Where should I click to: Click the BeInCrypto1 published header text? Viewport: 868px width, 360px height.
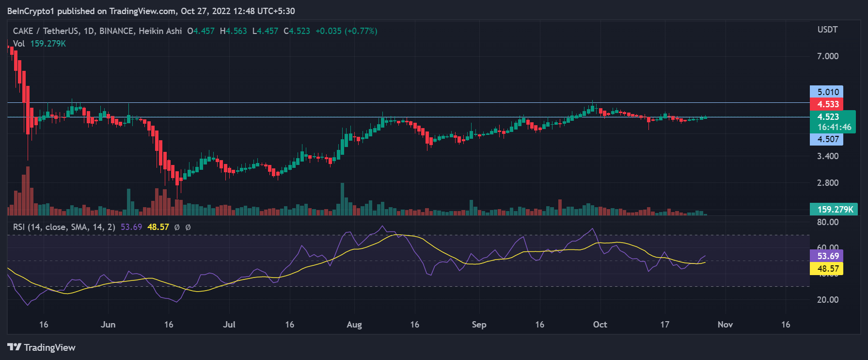[x=151, y=11]
